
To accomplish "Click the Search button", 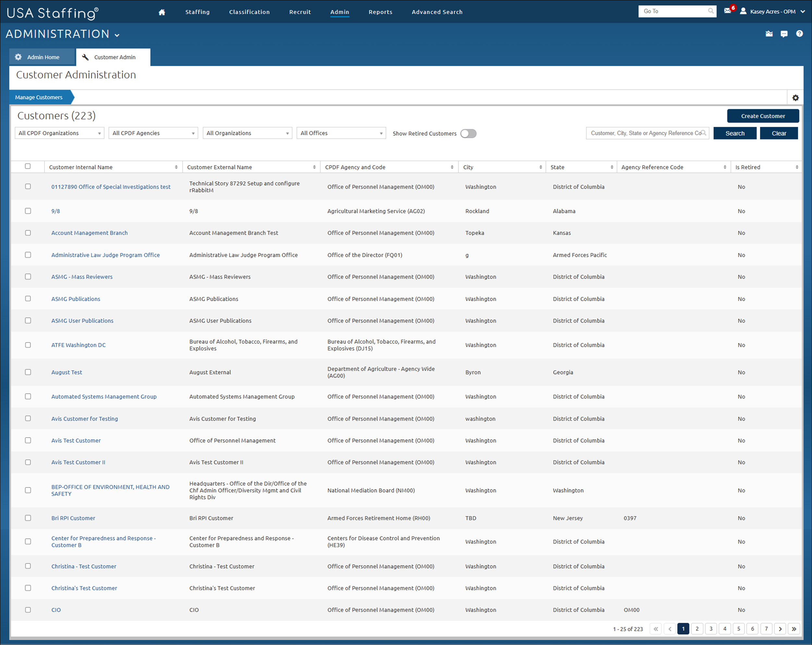I will click(x=735, y=133).
